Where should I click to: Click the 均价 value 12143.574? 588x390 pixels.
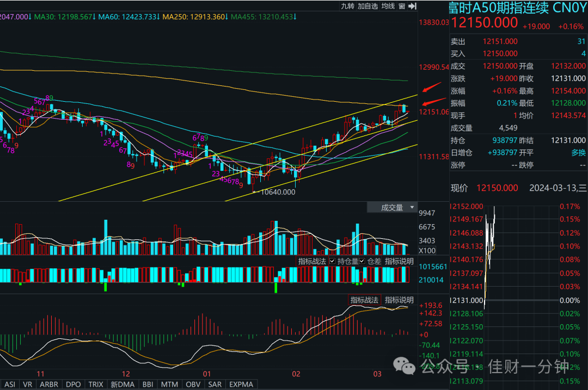[x=568, y=115]
